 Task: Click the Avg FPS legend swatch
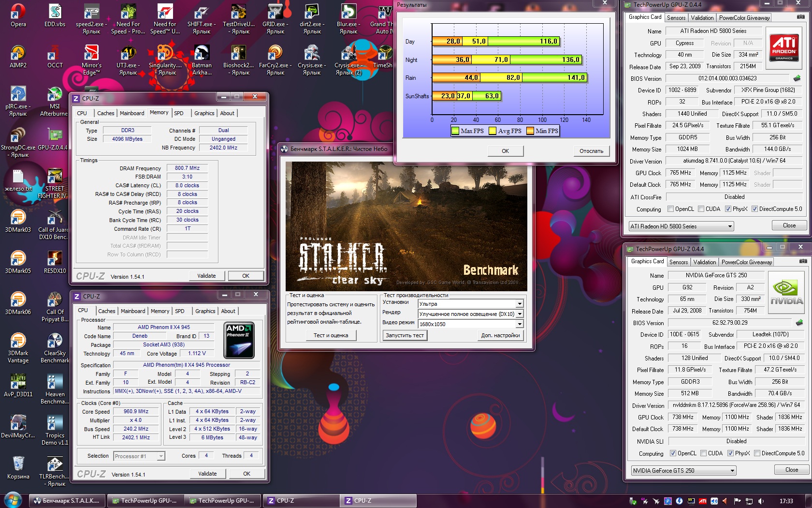493,131
